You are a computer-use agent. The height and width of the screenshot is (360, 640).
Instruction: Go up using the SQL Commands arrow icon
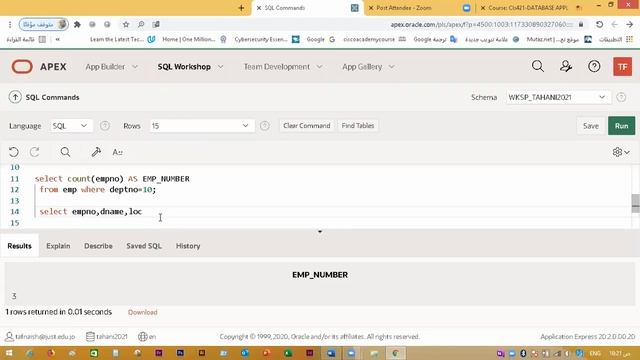tap(15, 97)
